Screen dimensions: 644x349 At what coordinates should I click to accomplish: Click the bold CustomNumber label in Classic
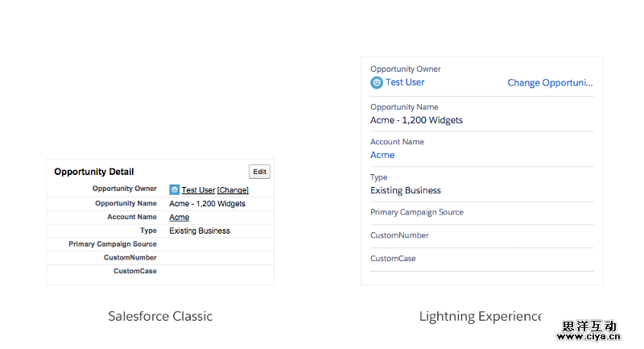click(x=130, y=258)
